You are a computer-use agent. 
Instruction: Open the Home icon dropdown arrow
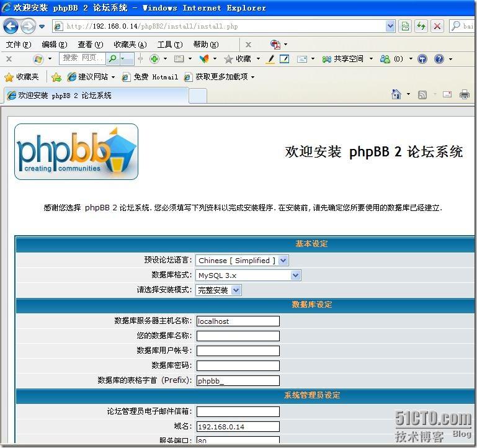[x=408, y=94]
